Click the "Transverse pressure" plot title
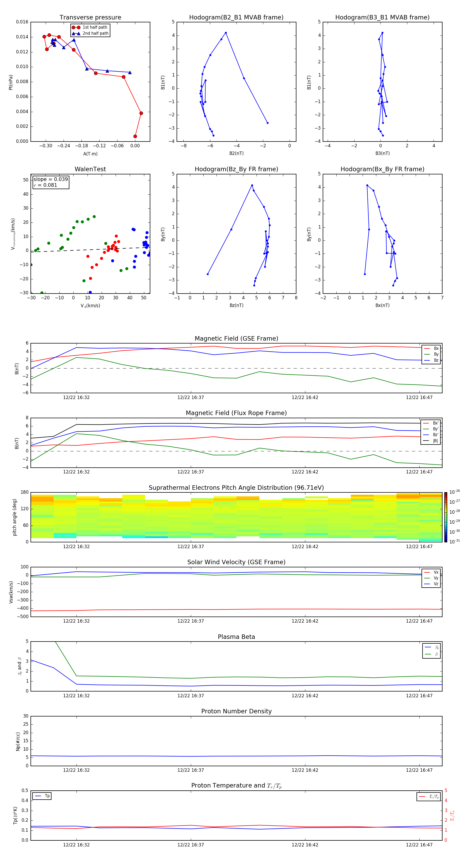 [90, 18]
